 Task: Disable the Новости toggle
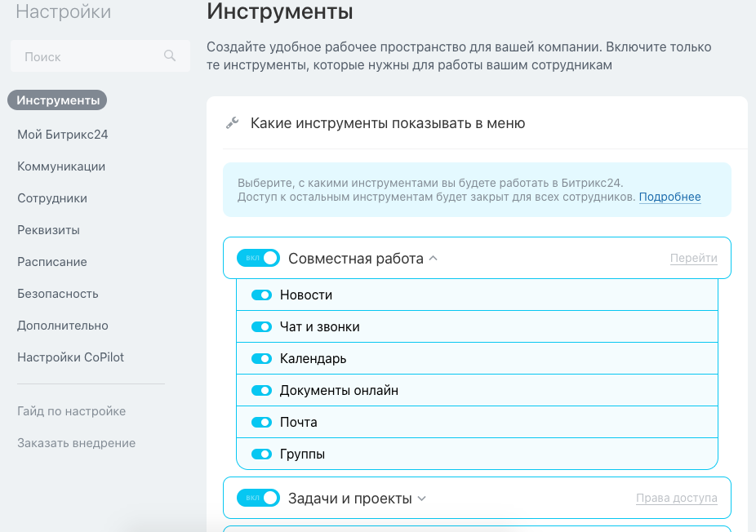(262, 295)
